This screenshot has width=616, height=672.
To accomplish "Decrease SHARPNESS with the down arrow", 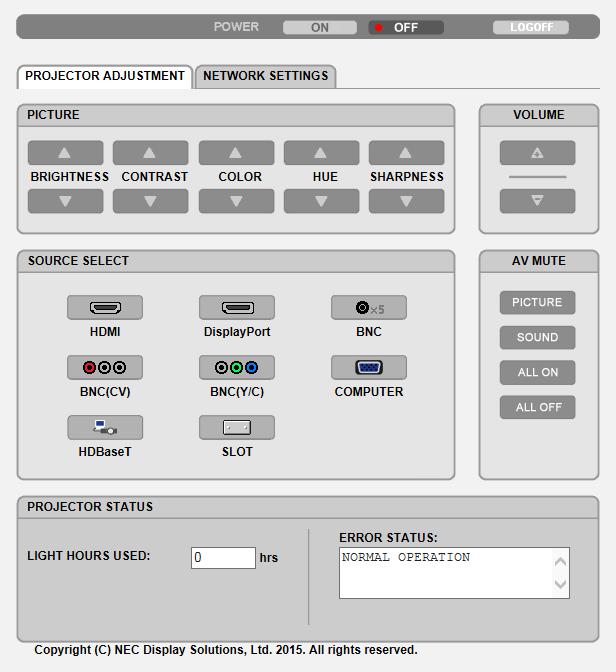I will [x=406, y=201].
